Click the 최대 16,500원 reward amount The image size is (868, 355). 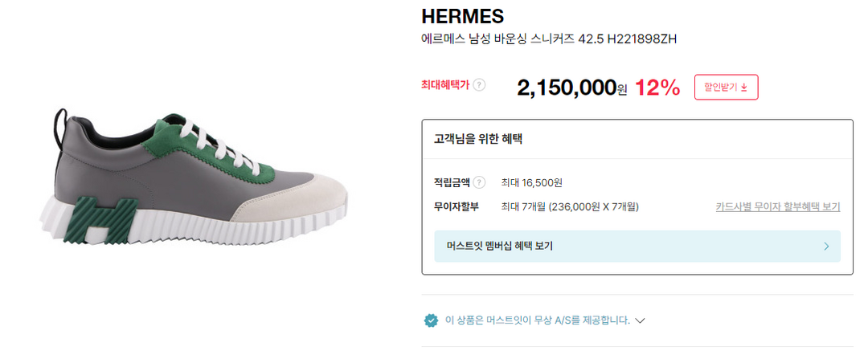pyautogui.click(x=531, y=182)
